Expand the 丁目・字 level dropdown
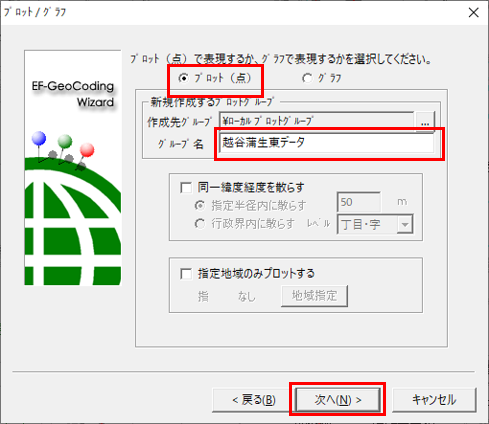The image size is (489, 424). click(x=405, y=224)
